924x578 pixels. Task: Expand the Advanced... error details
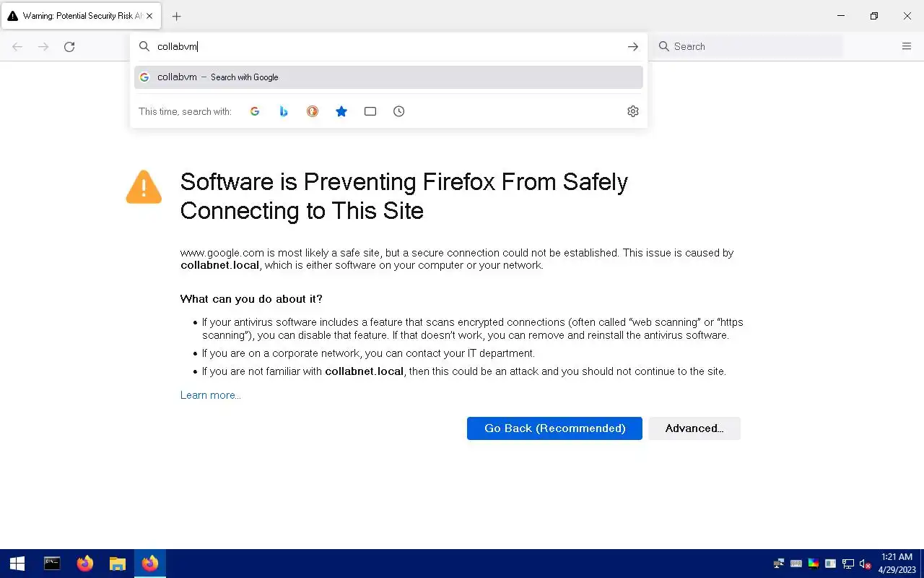point(694,428)
